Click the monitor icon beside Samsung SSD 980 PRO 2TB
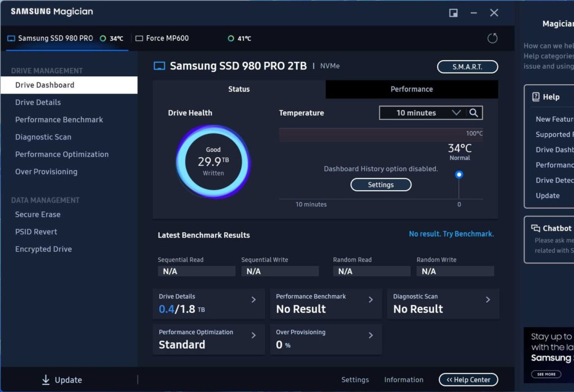 [x=159, y=66]
